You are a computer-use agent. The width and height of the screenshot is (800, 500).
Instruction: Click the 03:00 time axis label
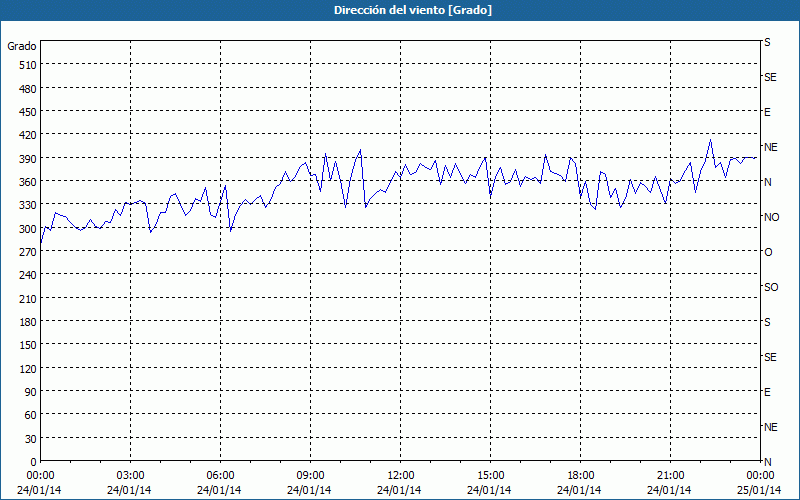tap(130, 476)
